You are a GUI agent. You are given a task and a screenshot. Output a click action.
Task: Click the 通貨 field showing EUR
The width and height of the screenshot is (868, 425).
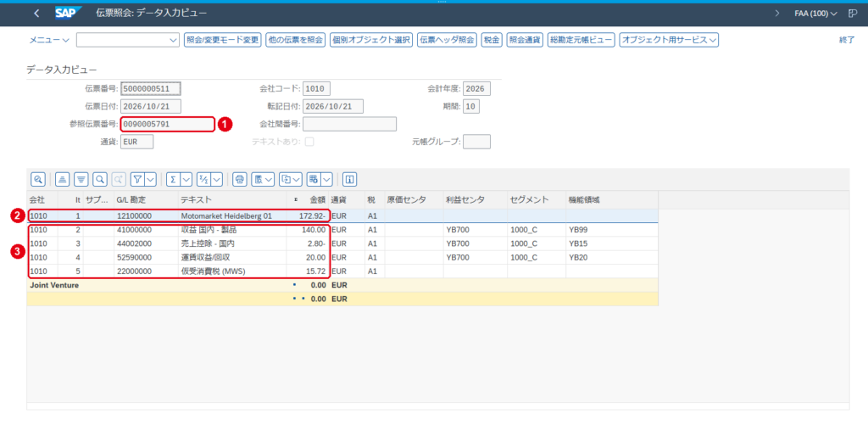(136, 142)
